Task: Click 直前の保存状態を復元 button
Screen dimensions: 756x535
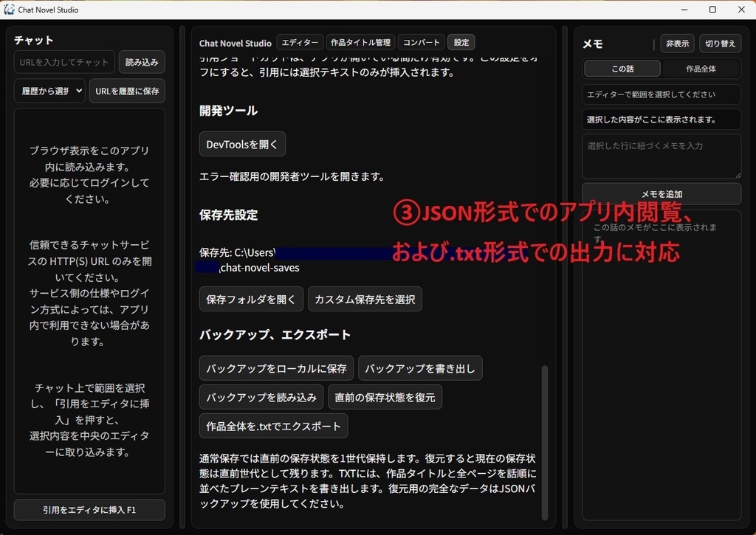Action: (x=385, y=397)
